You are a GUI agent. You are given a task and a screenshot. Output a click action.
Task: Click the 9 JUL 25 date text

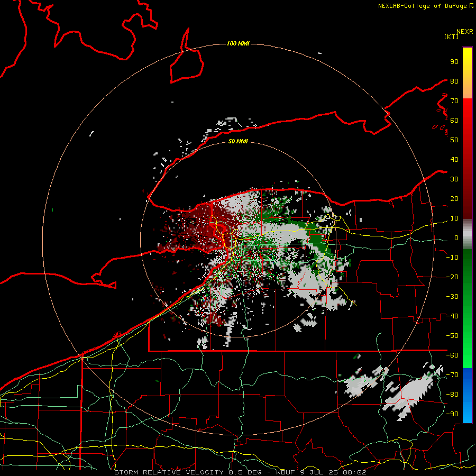[x=319, y=472]
